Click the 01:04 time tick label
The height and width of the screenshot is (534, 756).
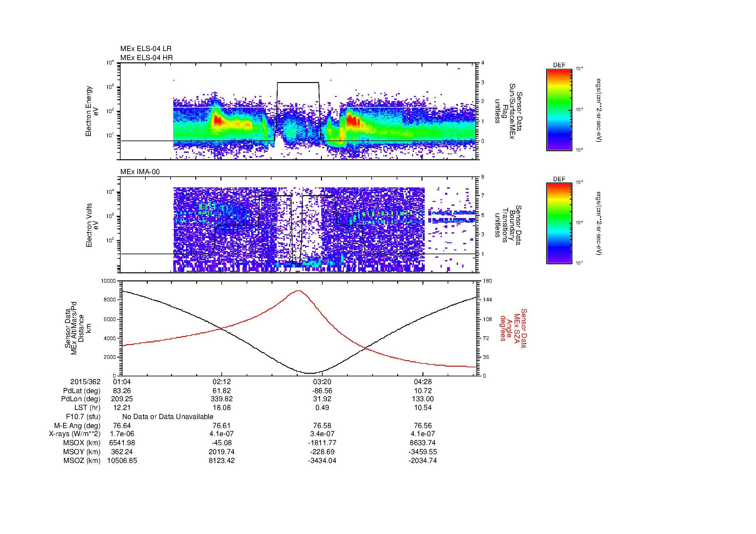click(122, 382)
